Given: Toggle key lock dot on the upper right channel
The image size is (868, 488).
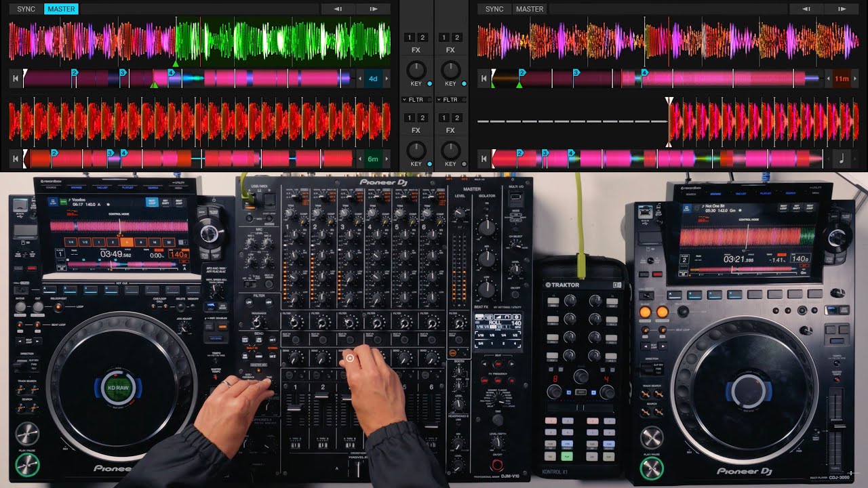Looking at the screenshot, I should [x=464, y=84].
